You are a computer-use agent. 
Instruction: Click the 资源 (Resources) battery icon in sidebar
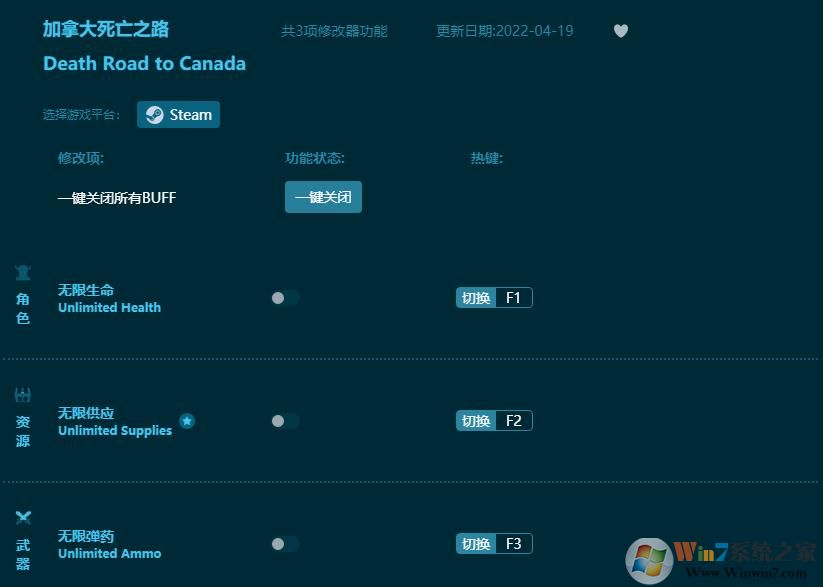click(x=23, y=394)
